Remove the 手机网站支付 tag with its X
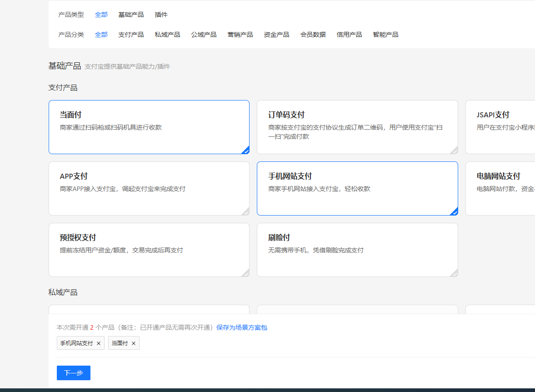This screenshot has height=392, width=535. (99, 343)
